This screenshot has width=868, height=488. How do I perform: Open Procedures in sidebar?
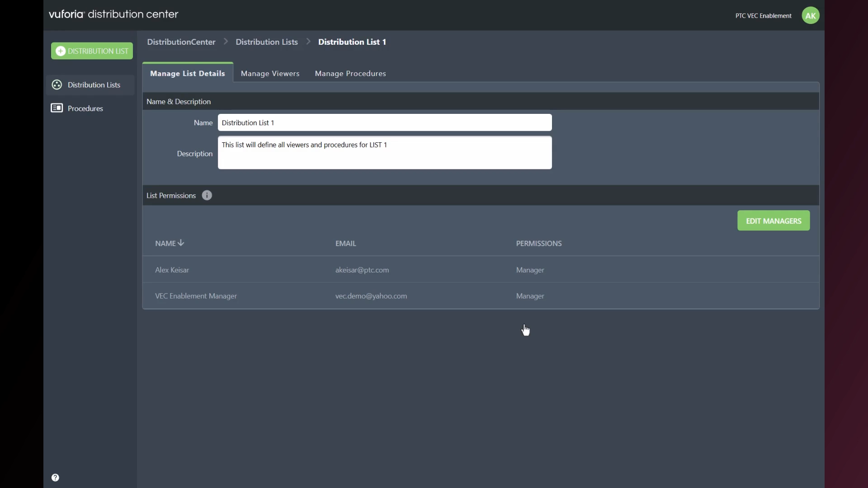click(x=90, y=108)
